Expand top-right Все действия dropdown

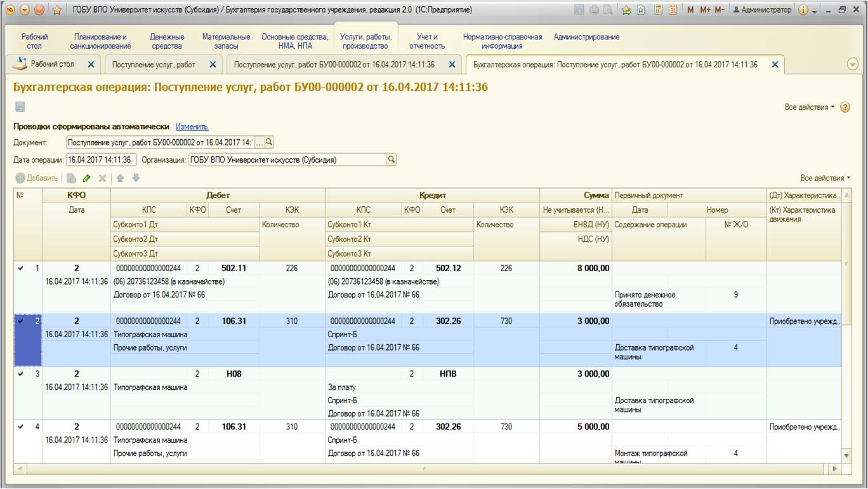coord(810,107)
